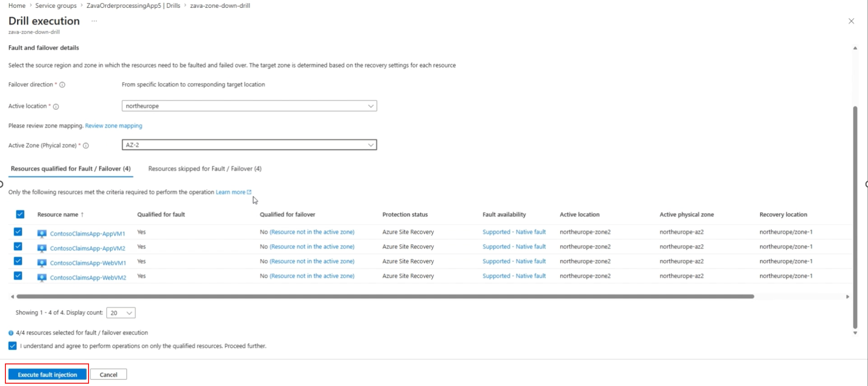This screenshot has width=868, height=386.
Task: Click the Qualified for fault column header
Action: coord(161,215)
